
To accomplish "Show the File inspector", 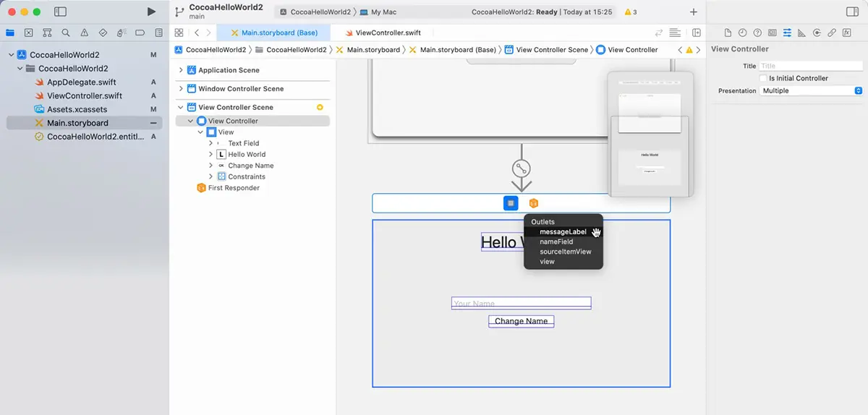I will [728, 33].
